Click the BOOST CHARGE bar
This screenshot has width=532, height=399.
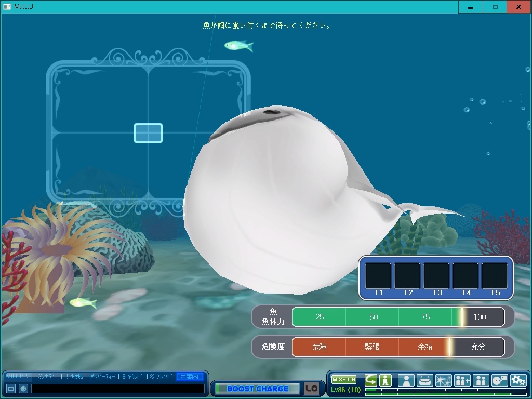click(x=258, y=389)
